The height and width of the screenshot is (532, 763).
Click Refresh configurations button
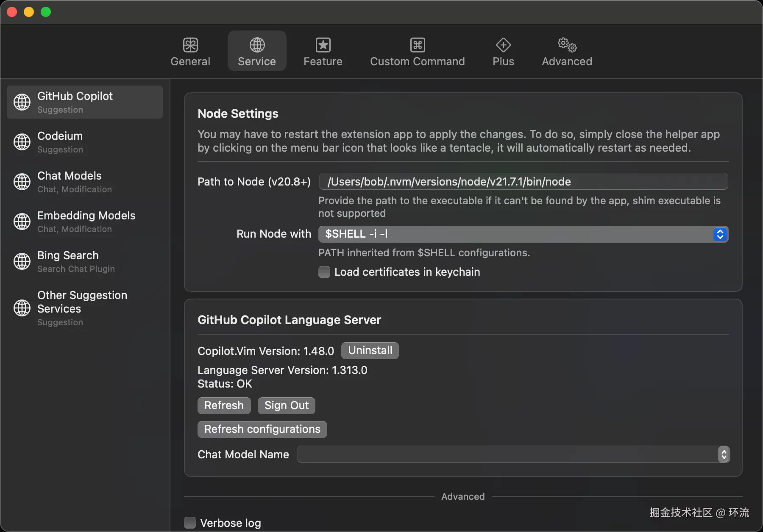coord(262,429)
